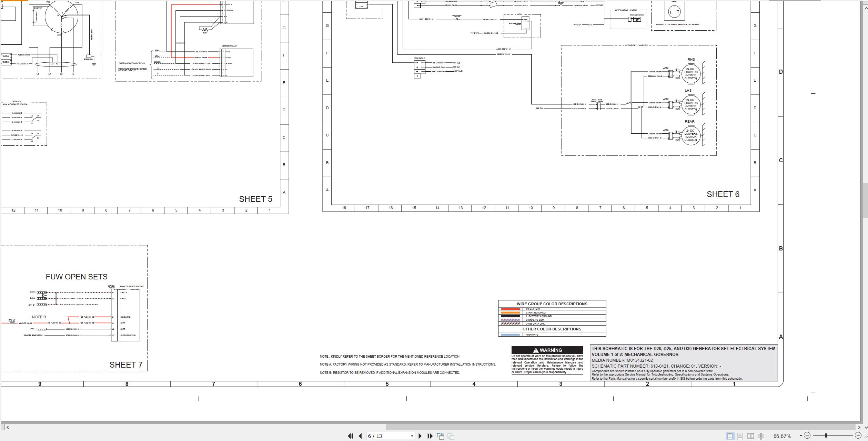Click the SCHEMATIC PART NUMBER: 618-0421 line
868x441 pixels.
pos(656,366)
